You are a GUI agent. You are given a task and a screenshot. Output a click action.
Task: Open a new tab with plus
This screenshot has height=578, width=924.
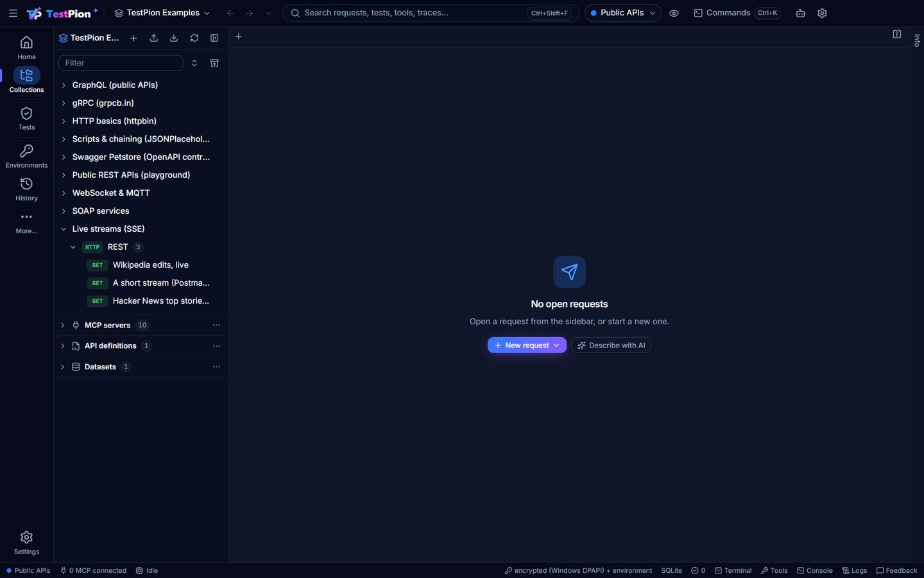click(x=239, y=37)
